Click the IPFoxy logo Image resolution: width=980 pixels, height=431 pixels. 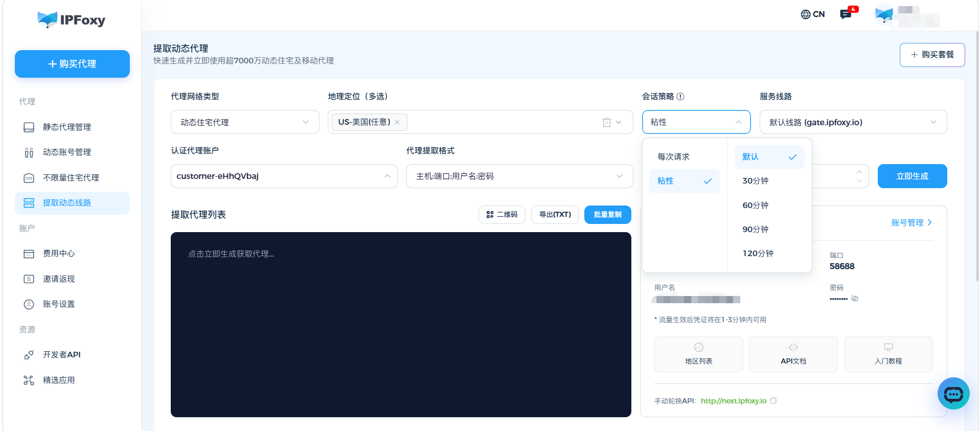(72, 19)
